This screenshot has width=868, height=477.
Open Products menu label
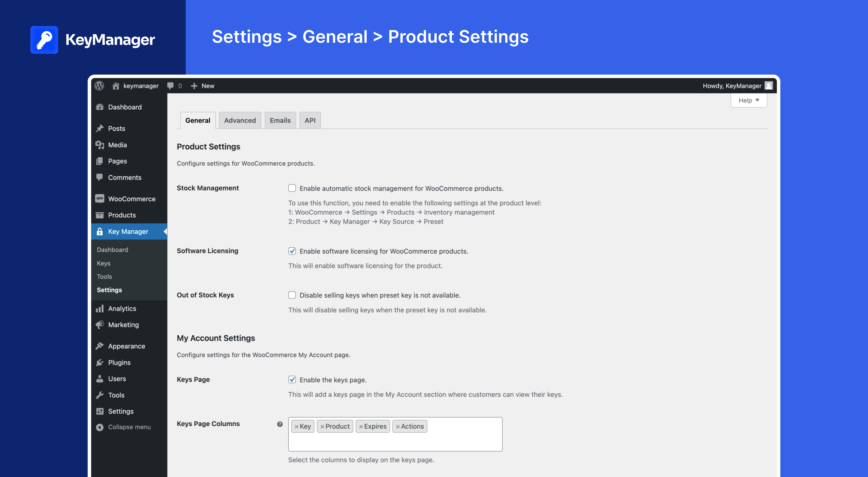click(x=122, y=215)
